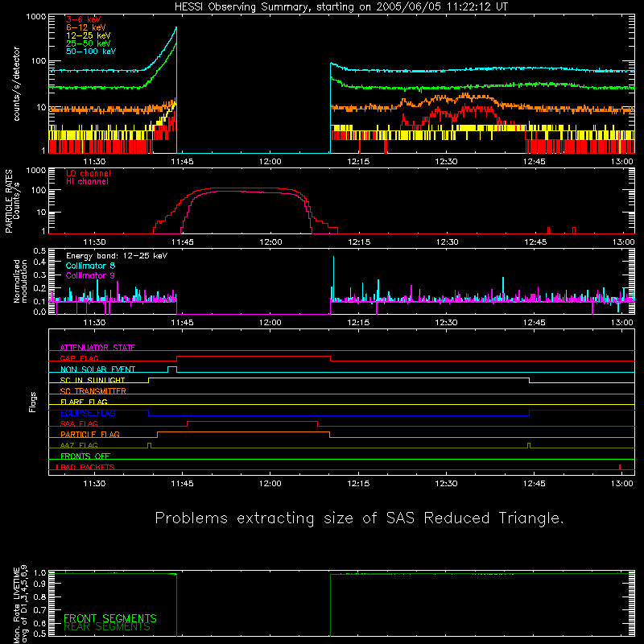Click the 50-100 keV curve peak near 11:44
Image resolution: width=644 pixels, height=644 pixels.
pyautogui.click(x=176, y=28)
